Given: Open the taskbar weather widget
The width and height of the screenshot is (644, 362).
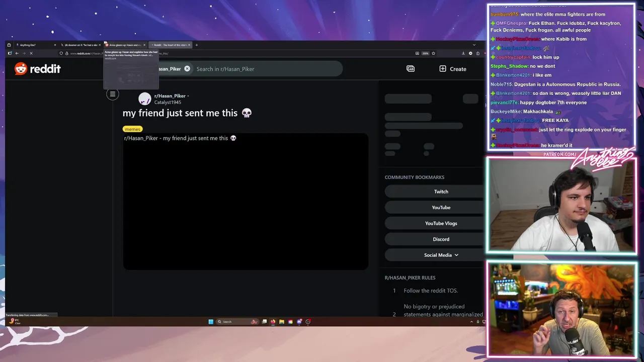Looking at the screenshot, I should (x=14, y=321).
